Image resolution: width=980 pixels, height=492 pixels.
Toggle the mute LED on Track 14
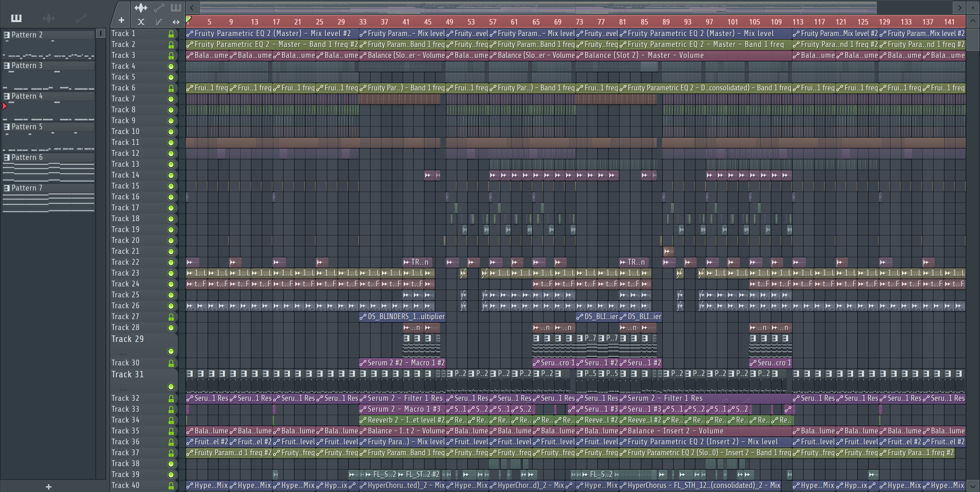point(171,176)
